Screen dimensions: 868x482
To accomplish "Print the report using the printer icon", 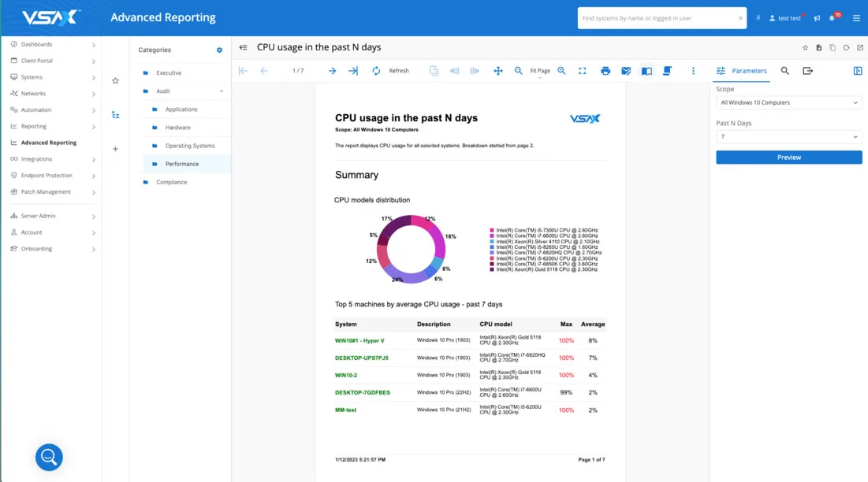I will click(x=605, y=71).
